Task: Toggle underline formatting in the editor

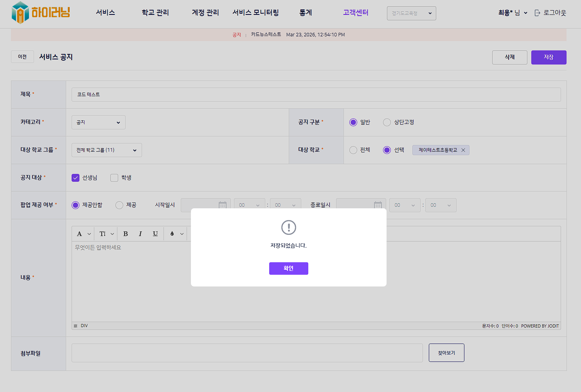Action: (155, 234)
